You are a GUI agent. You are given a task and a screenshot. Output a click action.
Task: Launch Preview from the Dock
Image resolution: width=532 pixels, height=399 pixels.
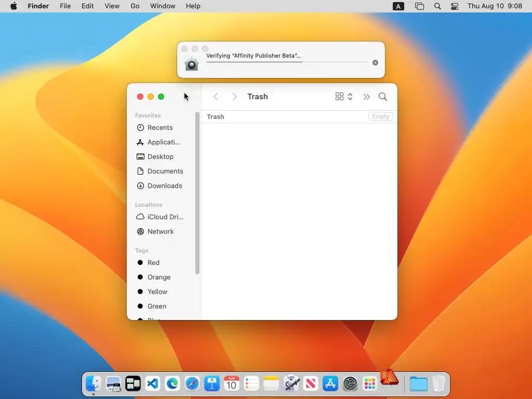pyautogui.click(x=113, y=384)
